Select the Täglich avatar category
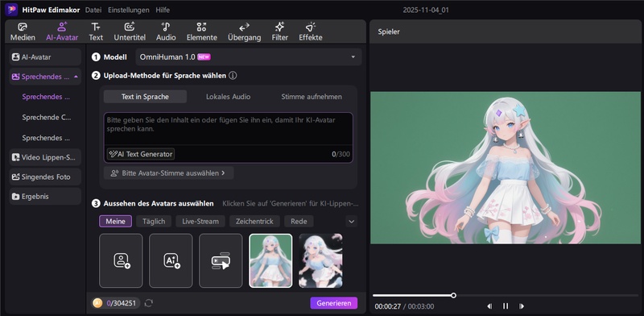Screen dimensions: 644x316 pos(154,221)
